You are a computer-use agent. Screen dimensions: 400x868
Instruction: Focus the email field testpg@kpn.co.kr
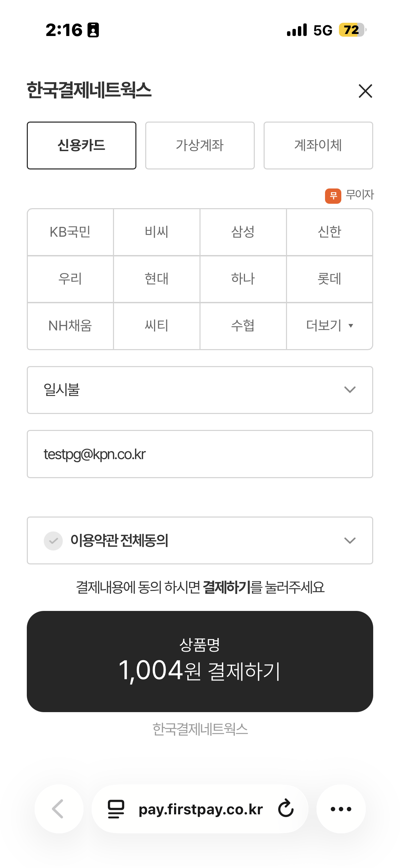point(200,454)
